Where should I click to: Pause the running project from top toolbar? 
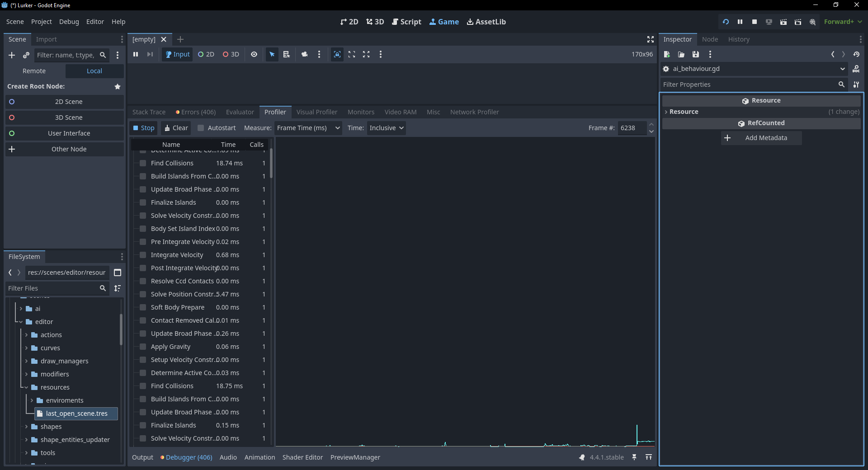[740, 22]
